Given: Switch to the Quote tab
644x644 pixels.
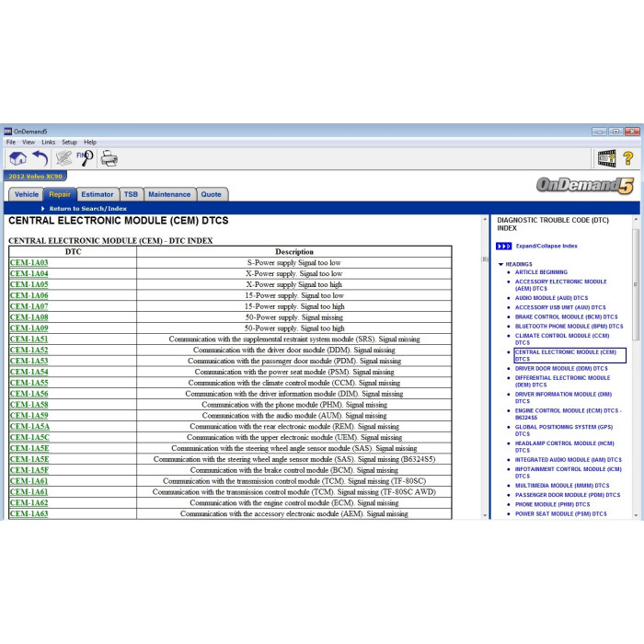Looking at the screenshot, I should (211, 194).
